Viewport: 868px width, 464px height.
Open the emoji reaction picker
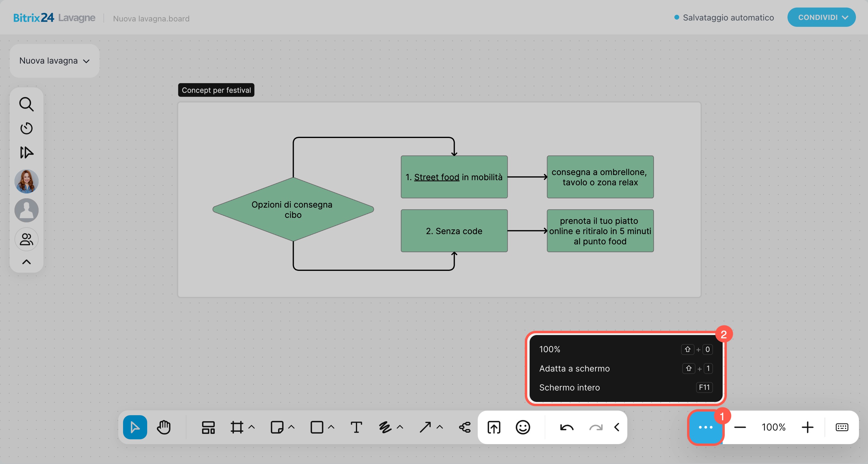tap(523, 427)
